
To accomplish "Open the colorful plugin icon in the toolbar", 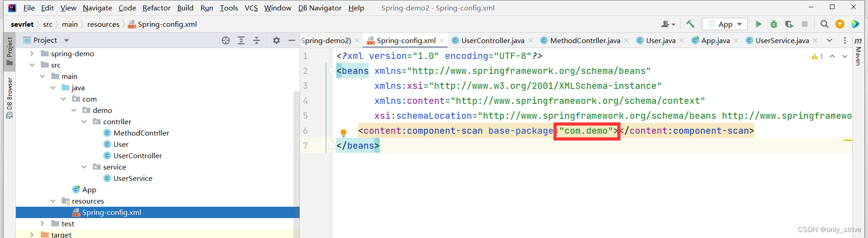I will click(855, 24).
